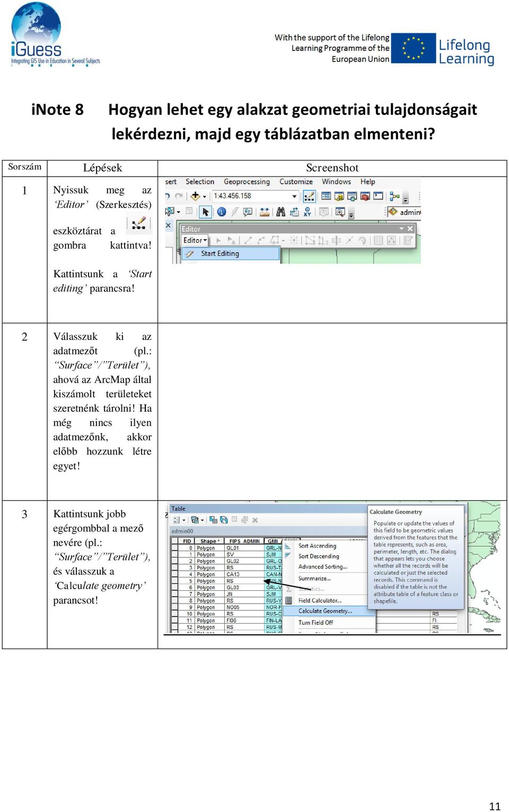
Task: Open the Search window icon
Action: pos(352,196)
